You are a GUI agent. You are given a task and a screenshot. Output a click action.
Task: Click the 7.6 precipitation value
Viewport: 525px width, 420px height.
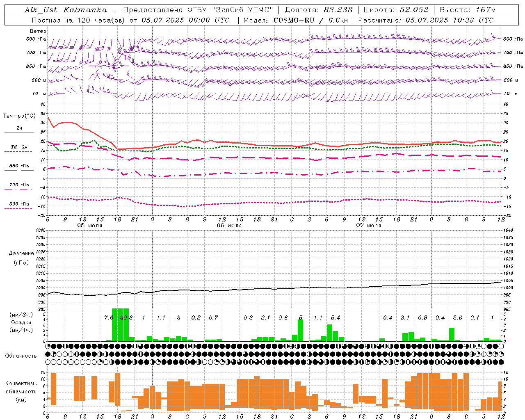[109, 318]
